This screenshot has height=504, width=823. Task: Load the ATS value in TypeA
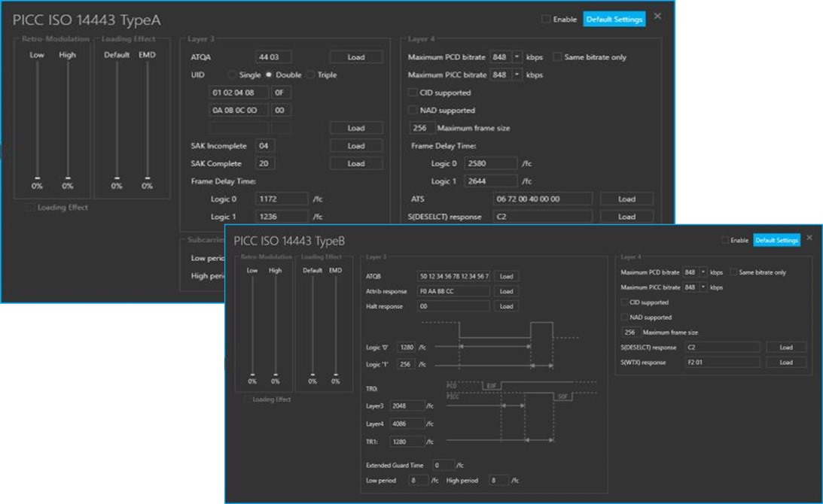coord(626,199)
